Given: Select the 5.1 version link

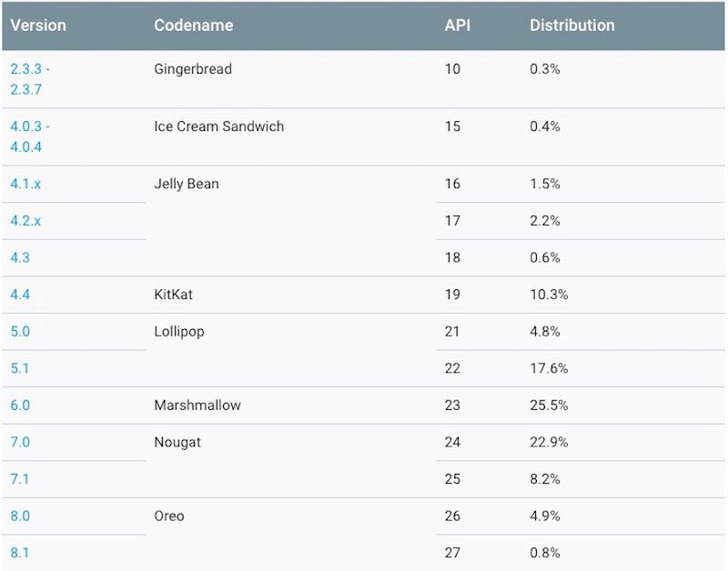Looking at the screenshot, I should pyautogui.click(x=20, y=368).
